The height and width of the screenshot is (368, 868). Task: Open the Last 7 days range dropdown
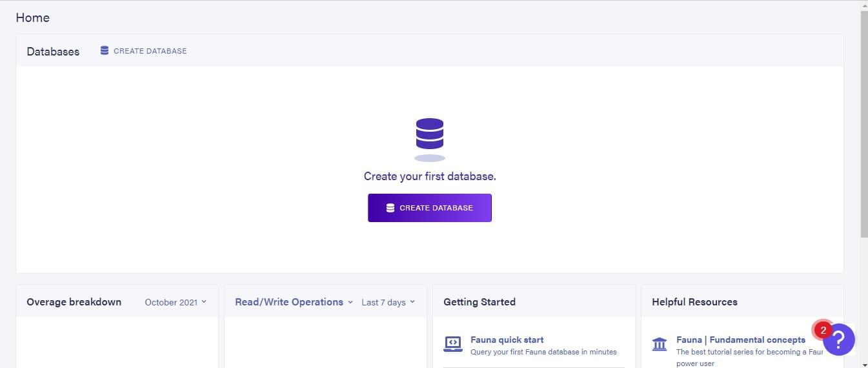point(389,302)
